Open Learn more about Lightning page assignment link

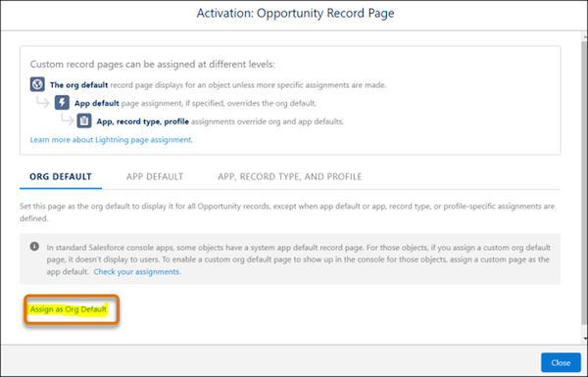click(112, 140)
